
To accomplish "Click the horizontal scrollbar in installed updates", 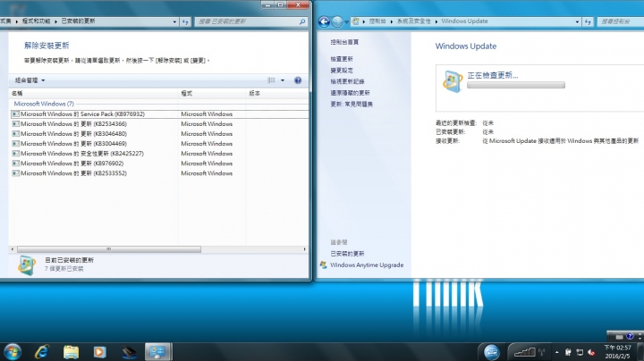I will coord(109,249).
